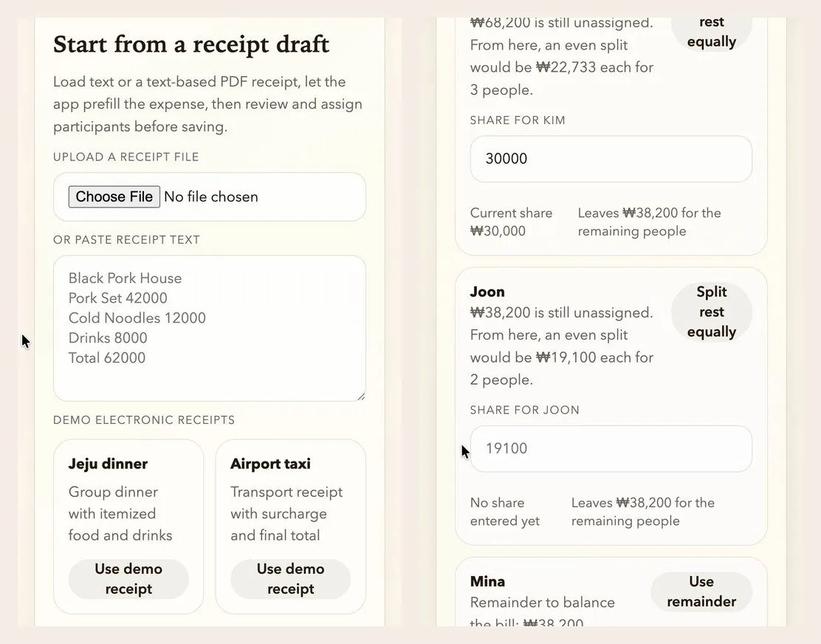Screen dimensions: 821x644
Task: Click 'Remainder to balance' text in Mina card
Action: point(543,603)
